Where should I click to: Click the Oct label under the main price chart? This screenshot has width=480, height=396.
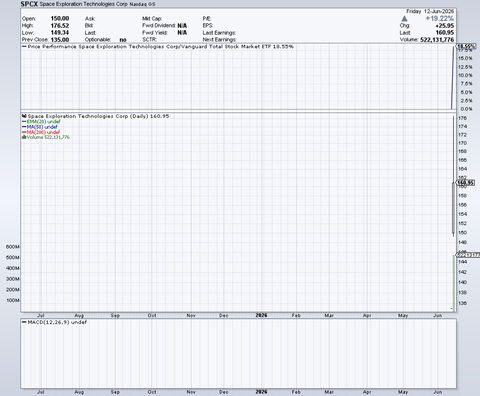click(x=152, y=315)
